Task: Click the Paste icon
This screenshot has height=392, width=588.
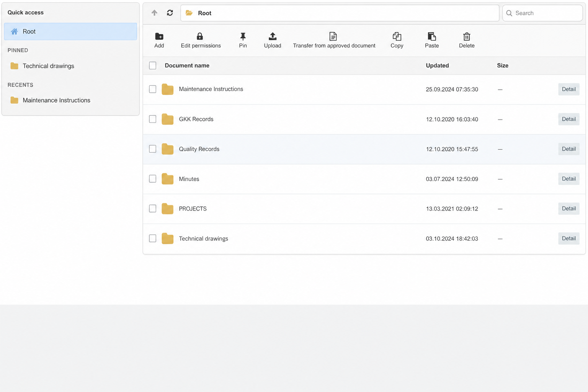Action: click(432, 36)
